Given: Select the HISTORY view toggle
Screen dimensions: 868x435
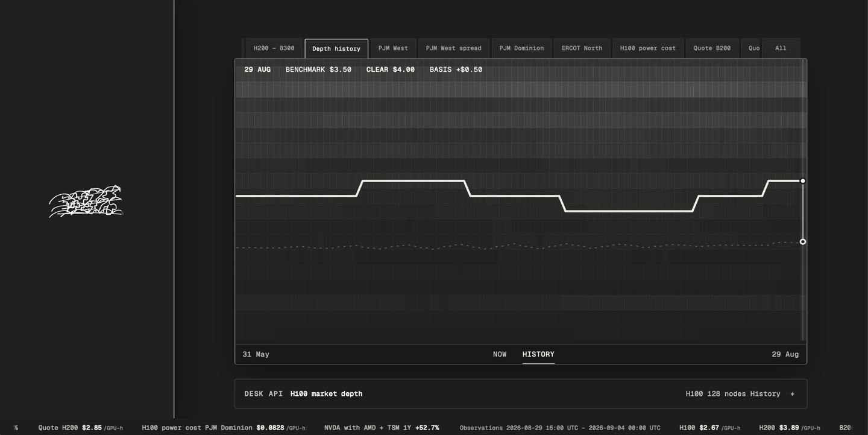Looking at the screenshot, I should coord(538,354).
